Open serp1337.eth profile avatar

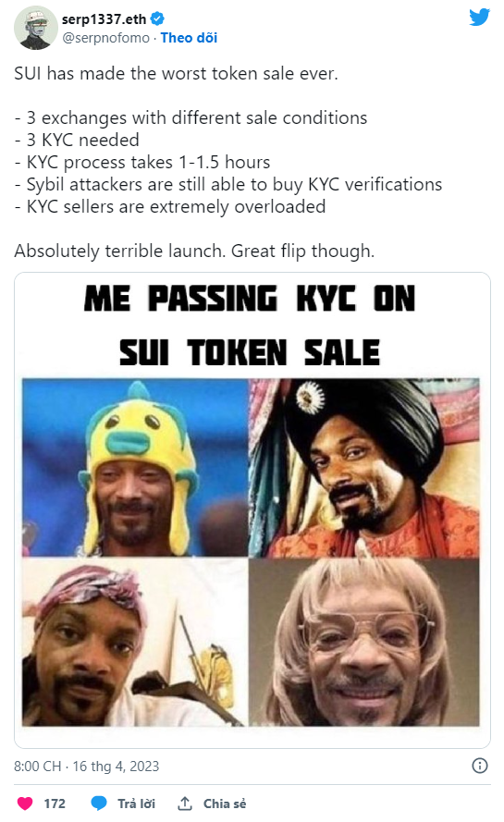pyautogui.click(x=36, y=28)
